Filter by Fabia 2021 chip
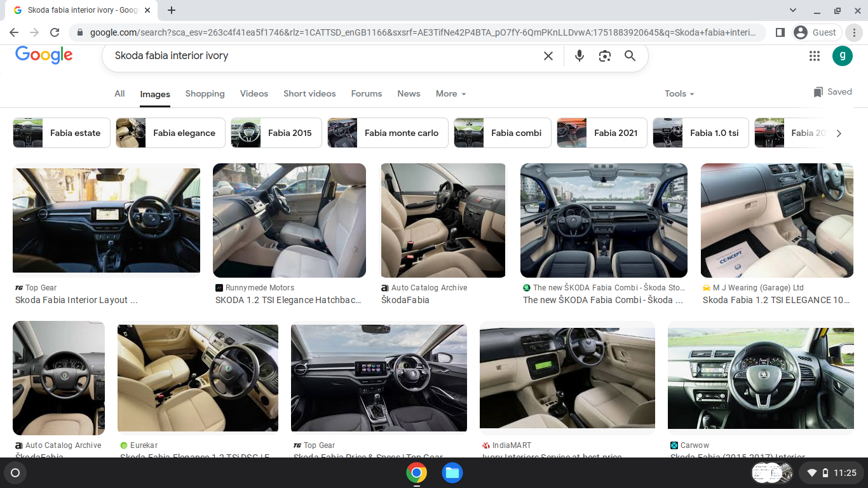The height and width of the screenshot is (488, 868). coord(602,133)
